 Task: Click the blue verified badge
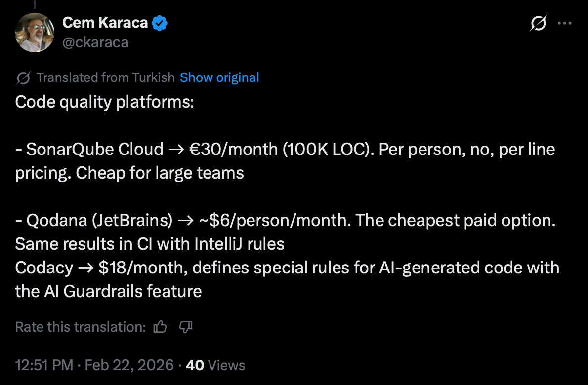(x=160, y=23)
